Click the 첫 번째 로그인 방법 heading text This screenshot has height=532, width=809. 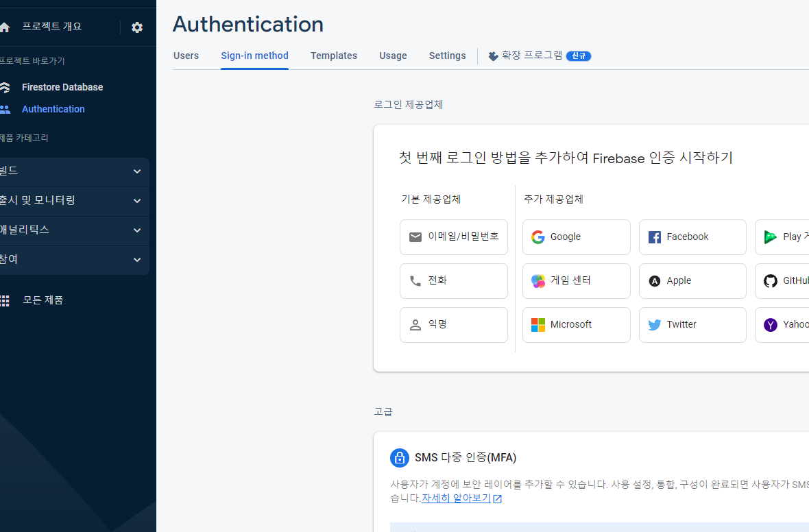(x=566, y=158)
